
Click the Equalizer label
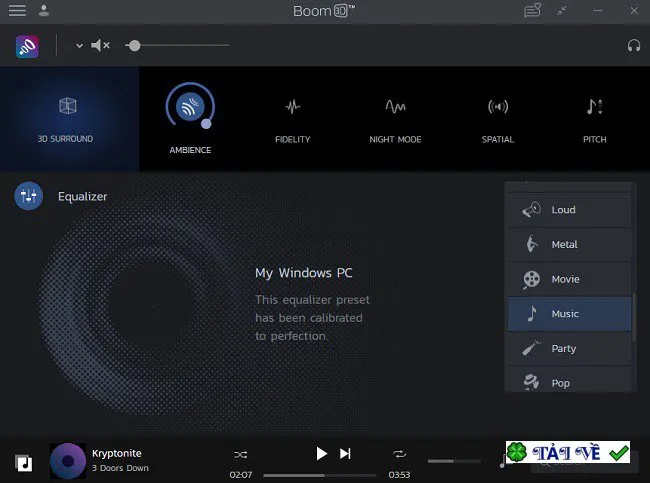pyautogui.click(x=82, y=197)
